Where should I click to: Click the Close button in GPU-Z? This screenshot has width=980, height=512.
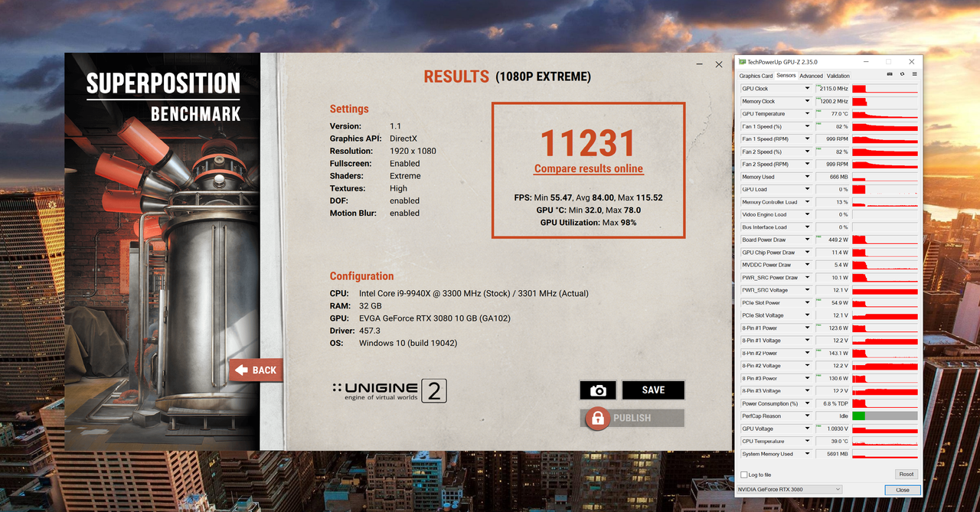click(903, 490)
